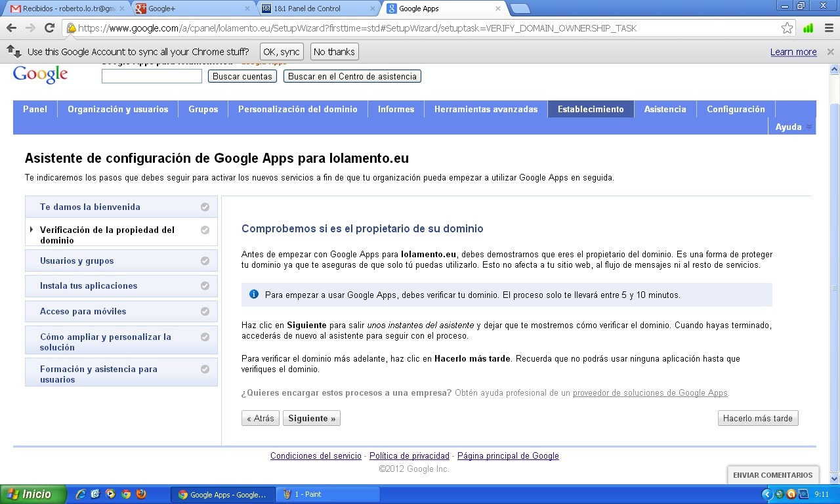Screen dimensions: 840x504
Task: Launch Windows Media Player from quick launch
Action: click(x=110, y=494)
